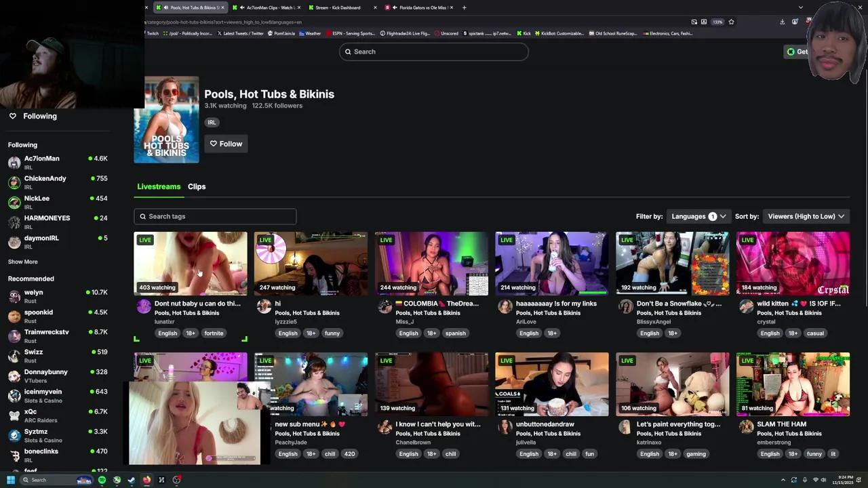Click the IRL tag under category title

pos(212,123)
